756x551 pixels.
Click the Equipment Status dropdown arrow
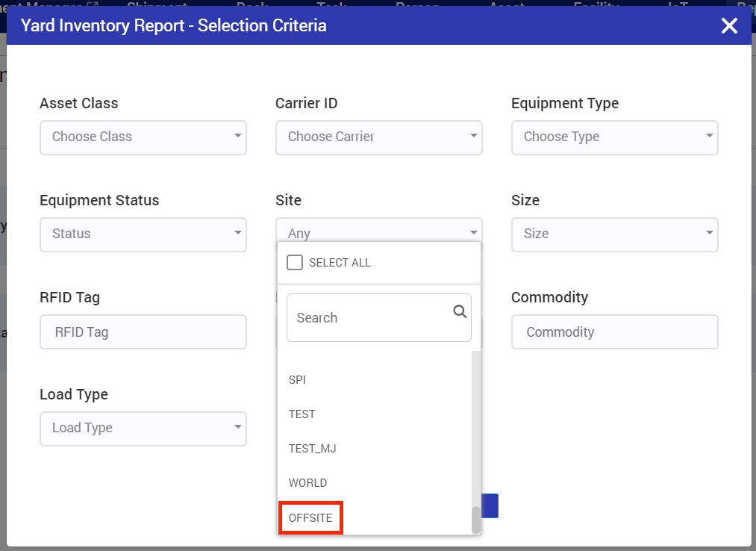click(238, 232)
